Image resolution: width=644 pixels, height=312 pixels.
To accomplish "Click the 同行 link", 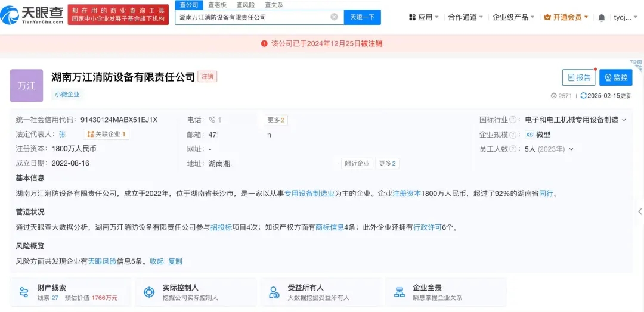I will 546,194.
